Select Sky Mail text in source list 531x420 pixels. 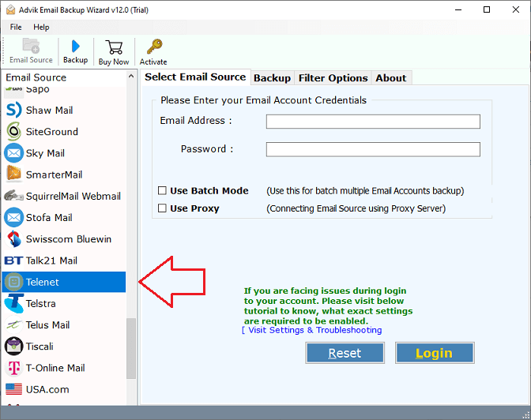[45, 153]
